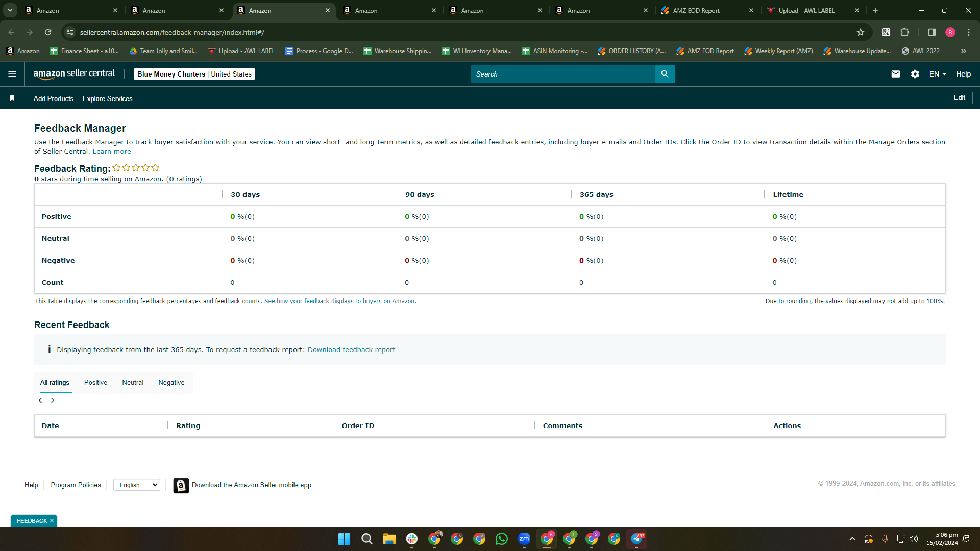Click the Seller Central search field
The image size is (980, 551).
tap(563, 74)
